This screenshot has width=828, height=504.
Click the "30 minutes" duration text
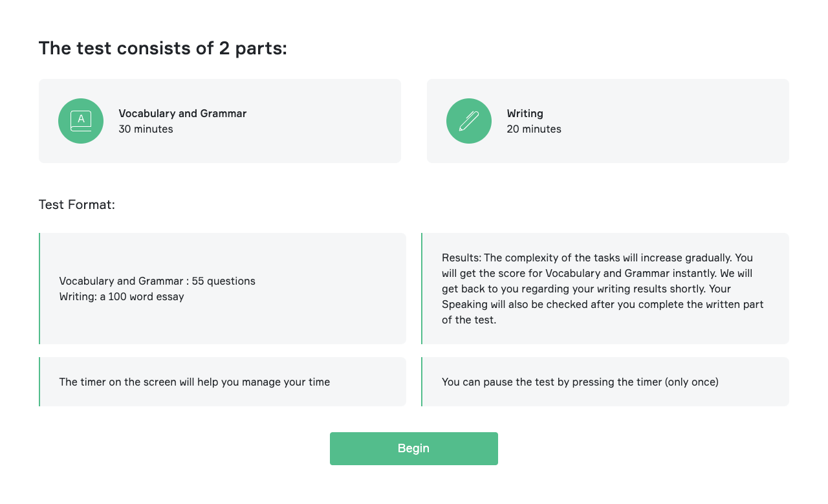point(146,129)
